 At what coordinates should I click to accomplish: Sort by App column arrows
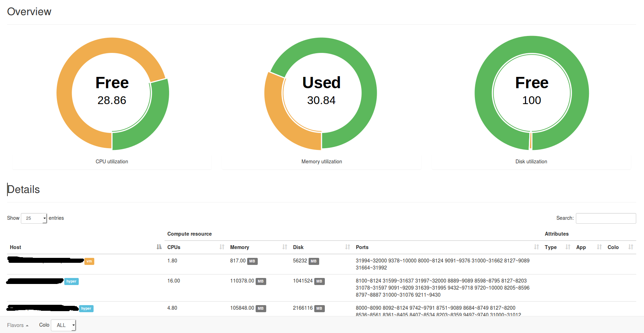(600, 247)
